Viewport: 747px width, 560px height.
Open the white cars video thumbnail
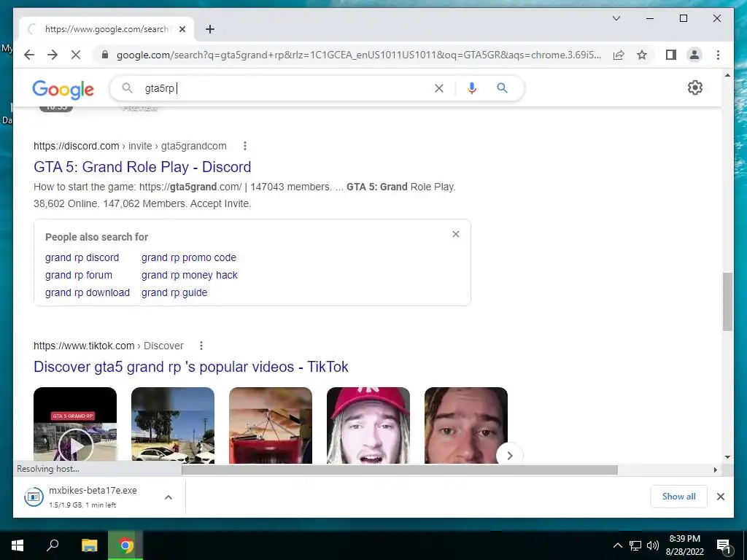tap(172, 425)
